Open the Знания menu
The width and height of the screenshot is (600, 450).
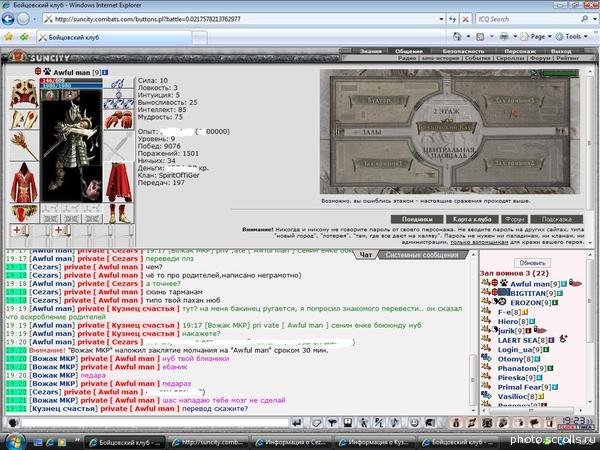coord(370,51)
